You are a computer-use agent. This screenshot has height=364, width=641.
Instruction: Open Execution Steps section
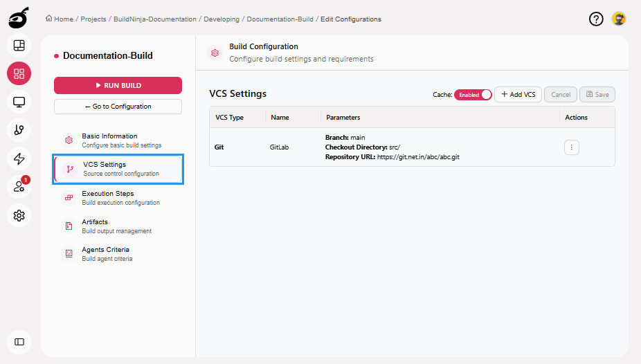pos(118,198)
